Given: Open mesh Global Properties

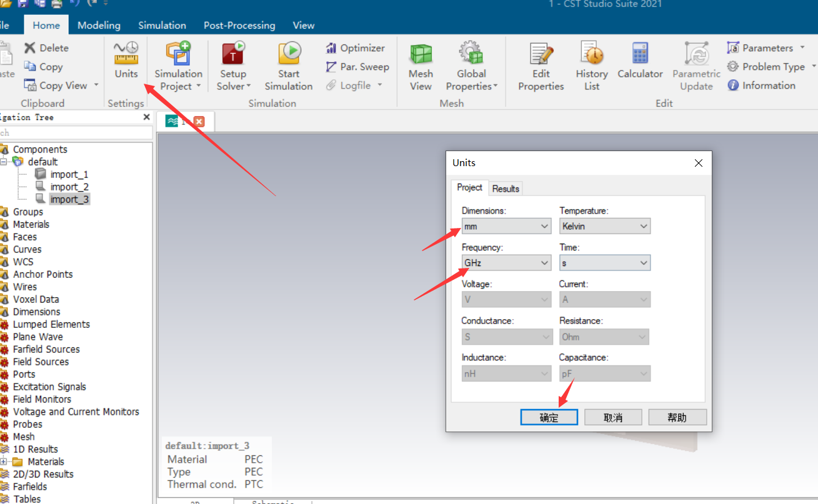Looking at the screenshot, I should [x=471, y=66].
